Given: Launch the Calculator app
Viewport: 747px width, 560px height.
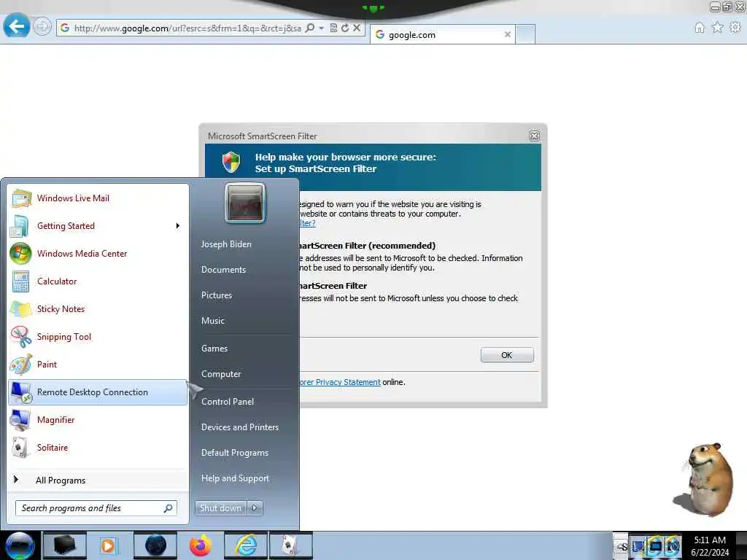Looking at the screenshot, I should [98, 281].
